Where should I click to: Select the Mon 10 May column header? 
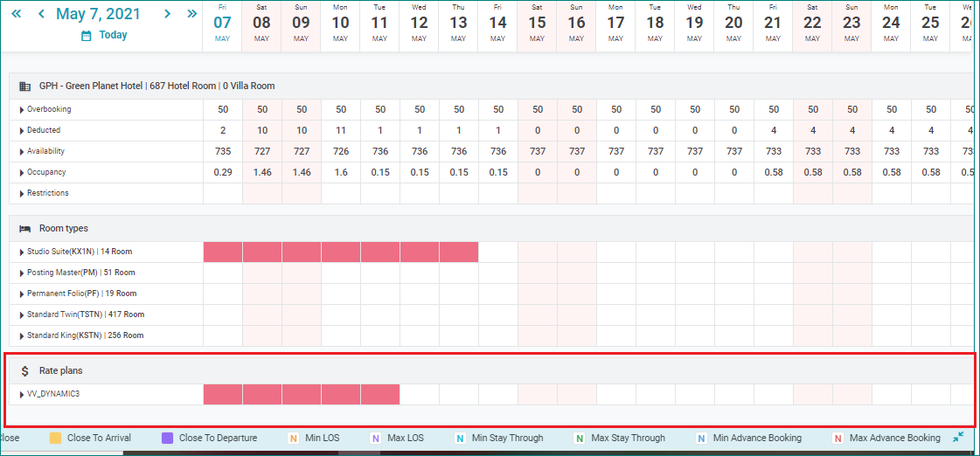340,24
